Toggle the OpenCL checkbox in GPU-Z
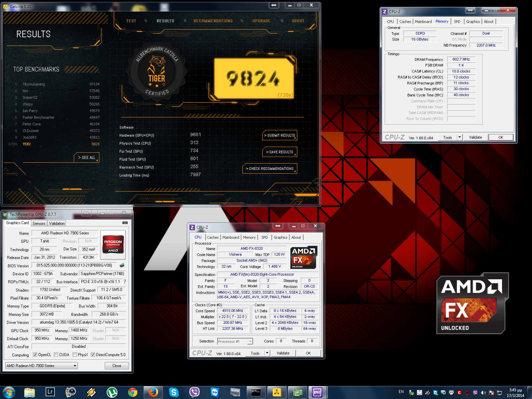 pyautogui.click(x=35, y=355)
